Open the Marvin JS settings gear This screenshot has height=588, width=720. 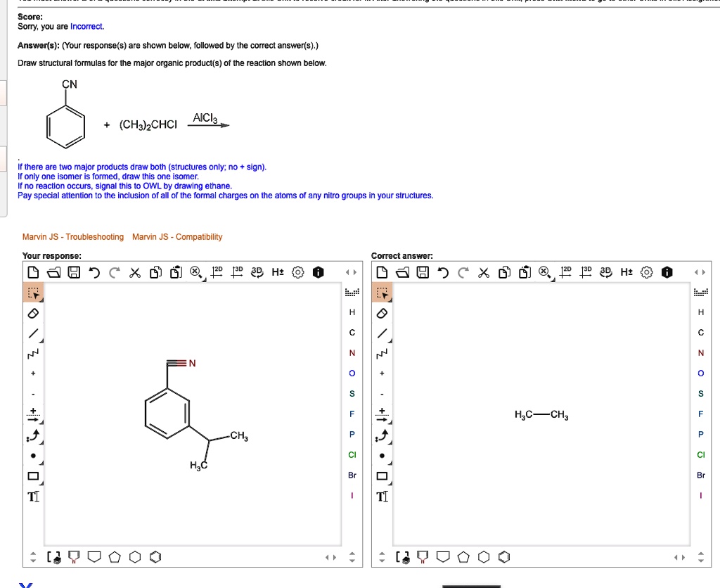pyautogui.click(x=296, y=272)
